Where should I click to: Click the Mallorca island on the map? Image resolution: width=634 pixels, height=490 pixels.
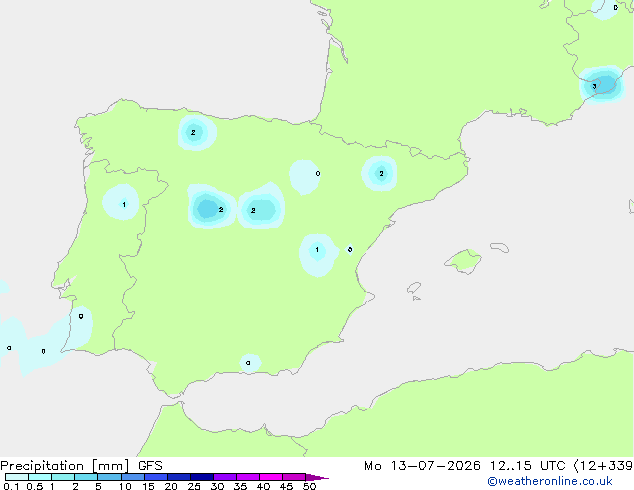pos(463,261)
